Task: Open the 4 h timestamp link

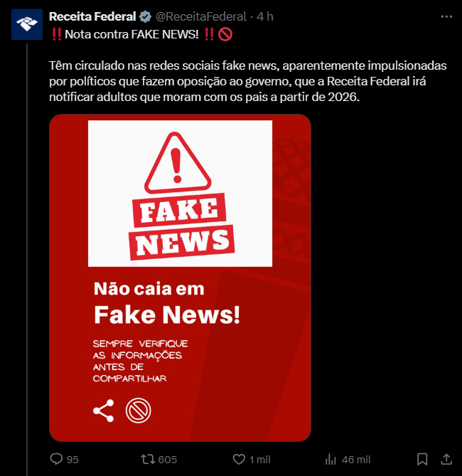Action: [265, 16]
